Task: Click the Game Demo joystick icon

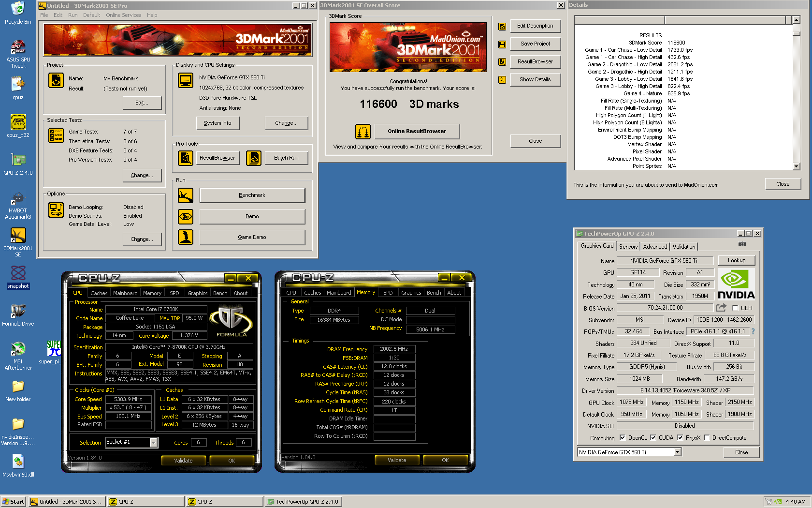Action: pyautogui.click(x=186, y=237)
